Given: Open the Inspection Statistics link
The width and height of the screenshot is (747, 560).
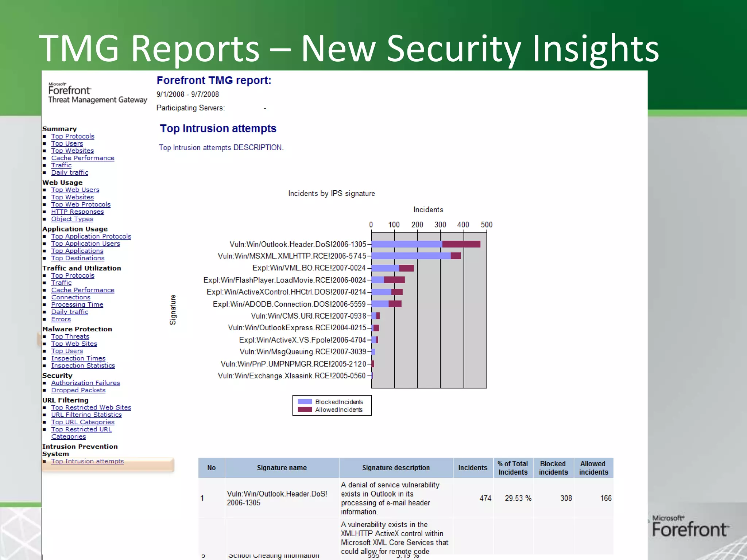Looking at the screenshot, I should (83, 365).
